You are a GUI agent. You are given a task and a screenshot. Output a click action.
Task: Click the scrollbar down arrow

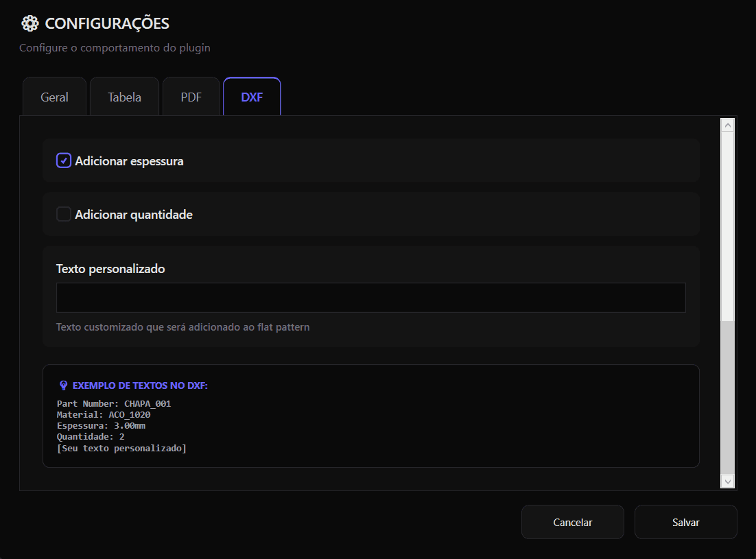point(727,481)
